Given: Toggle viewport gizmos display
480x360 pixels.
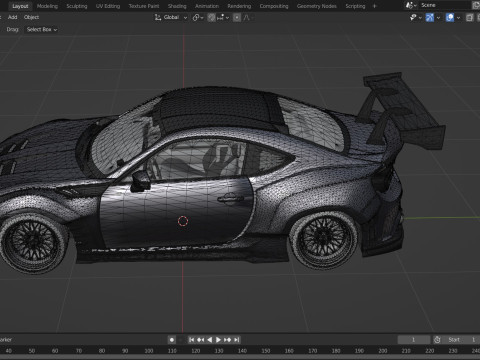Looking at the screenshot, I should click(x=430, y=17).
